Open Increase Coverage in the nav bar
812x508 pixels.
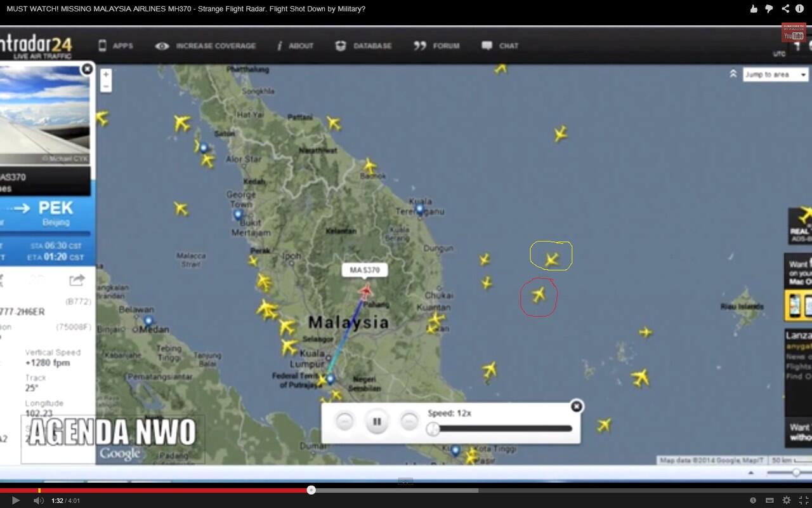[206, 46]
